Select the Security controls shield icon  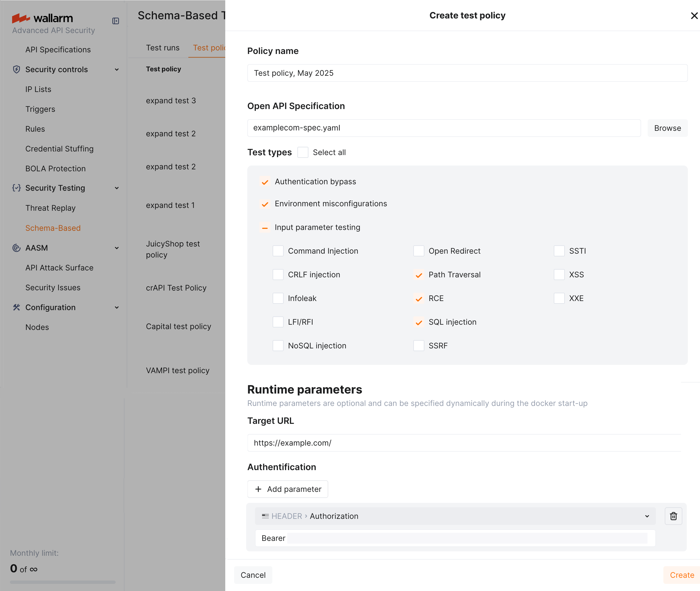coord(17,69)
